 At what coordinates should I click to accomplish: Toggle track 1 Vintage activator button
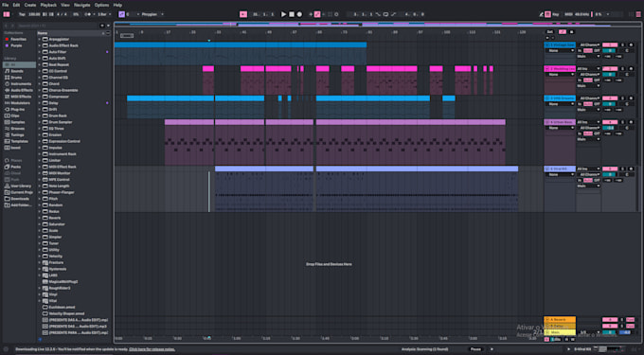(x=610, y=44)
